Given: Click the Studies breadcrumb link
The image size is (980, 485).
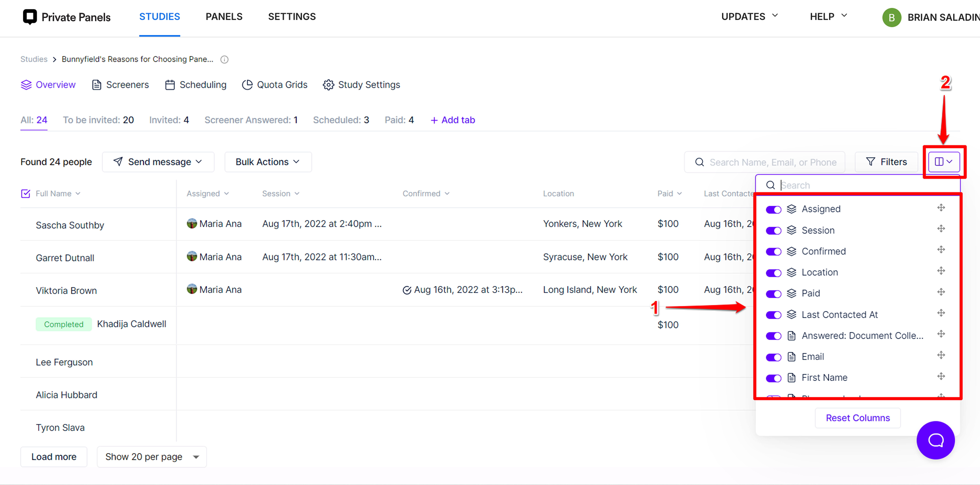Looking at the screenshot, I should coord(34,59).
